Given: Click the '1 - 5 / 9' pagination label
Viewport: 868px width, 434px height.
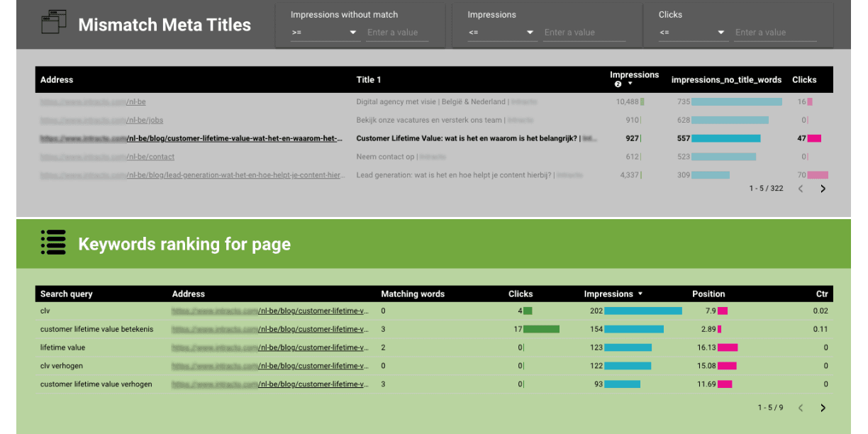Looking at the screenshot, I should 770,408.
